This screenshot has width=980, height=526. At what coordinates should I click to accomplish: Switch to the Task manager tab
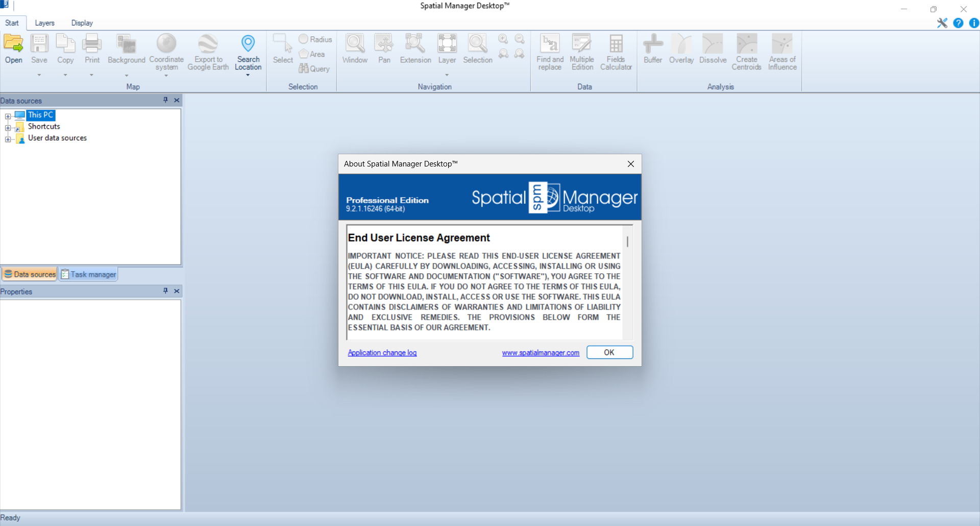[x=88, y=274]
